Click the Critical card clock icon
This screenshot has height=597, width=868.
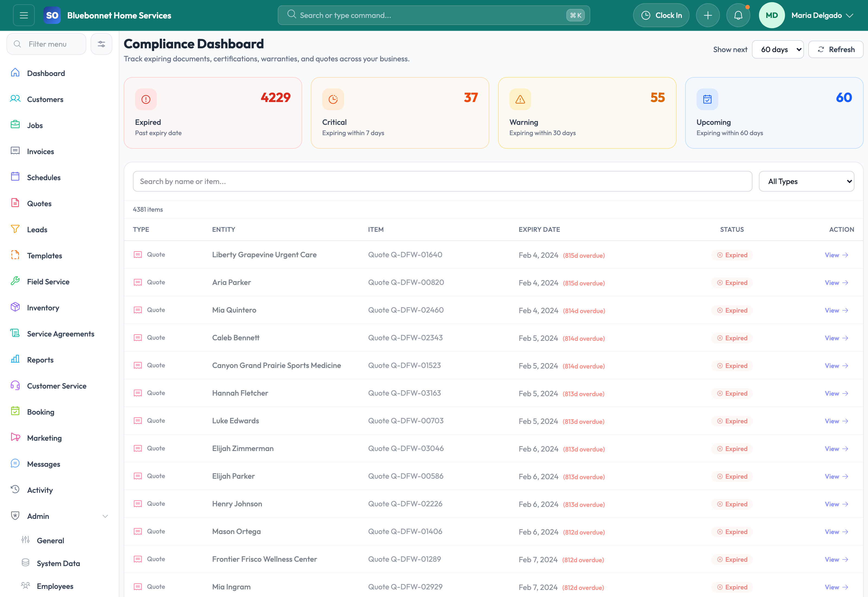[333, 99]
